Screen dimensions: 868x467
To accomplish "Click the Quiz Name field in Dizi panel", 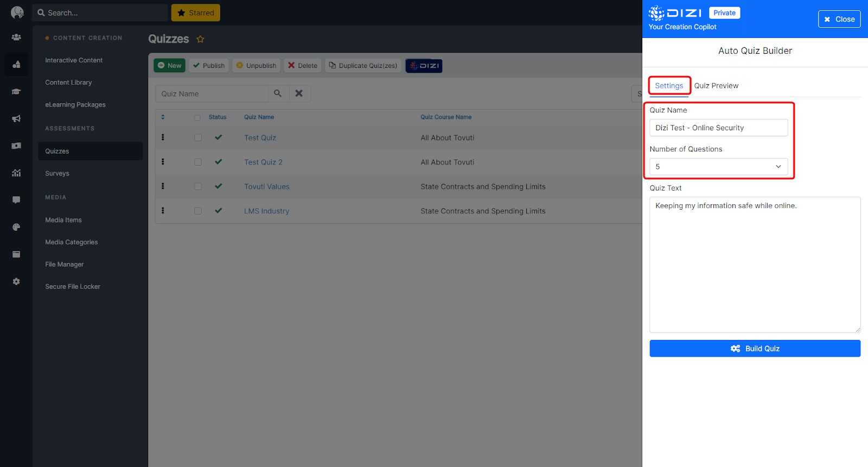I will tap(718, 128).
